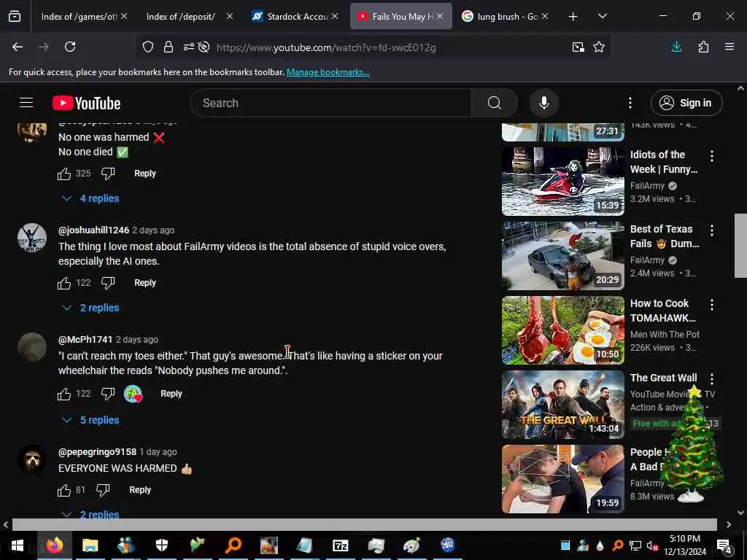747x560 pixels.
Task: Open 7-Zip from the taskbar
Action: point(340,545)
